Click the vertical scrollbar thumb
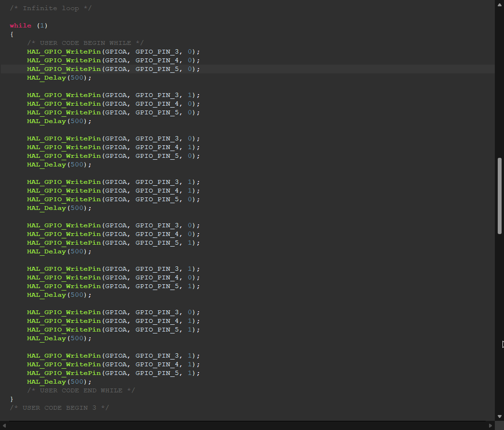Image resolution: width=504 pixels, height=430 pixels. 500,196
